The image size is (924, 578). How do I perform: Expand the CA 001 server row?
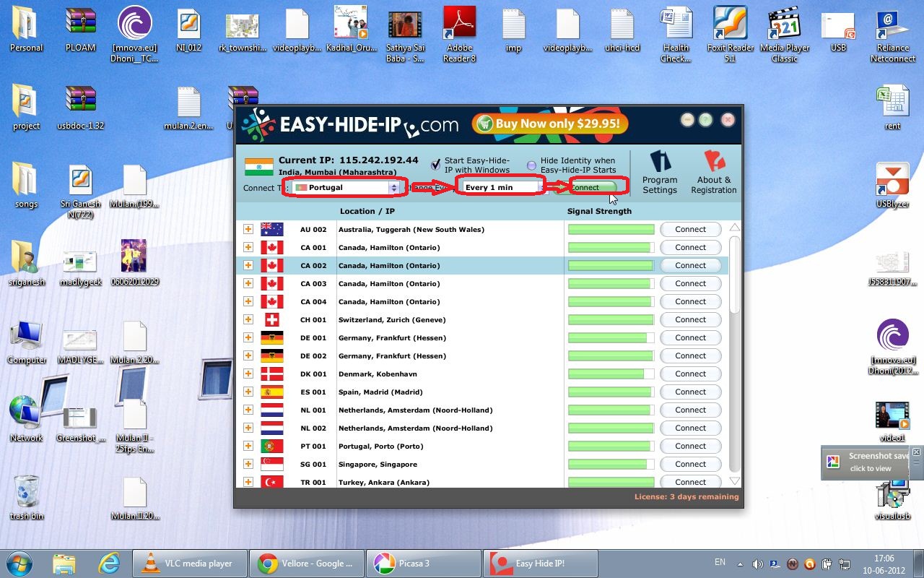tap(248, 247)
